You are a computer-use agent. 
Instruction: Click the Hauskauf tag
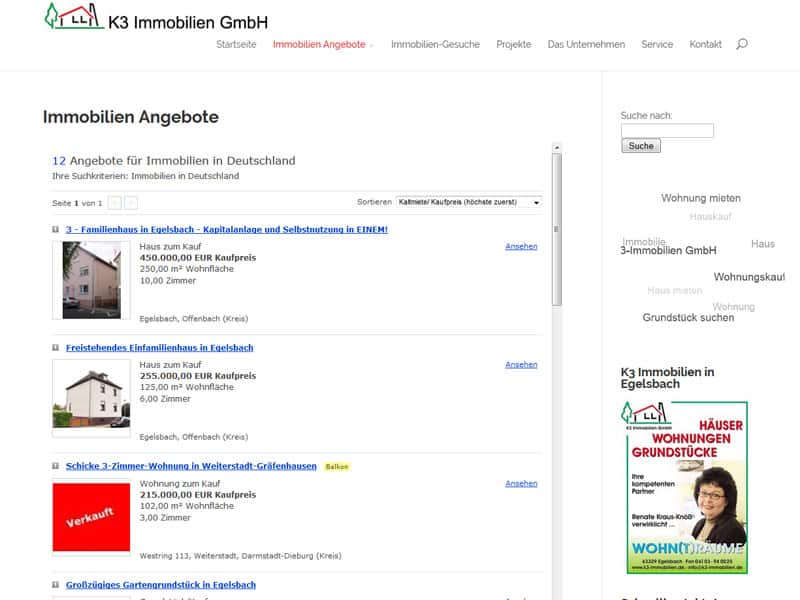click(x=710, y=217)
